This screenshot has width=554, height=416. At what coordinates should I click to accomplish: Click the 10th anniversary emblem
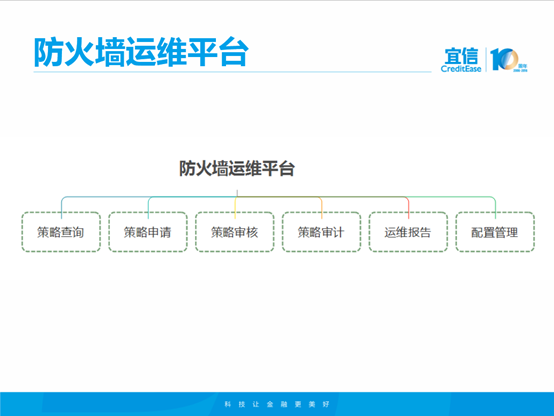508,60
